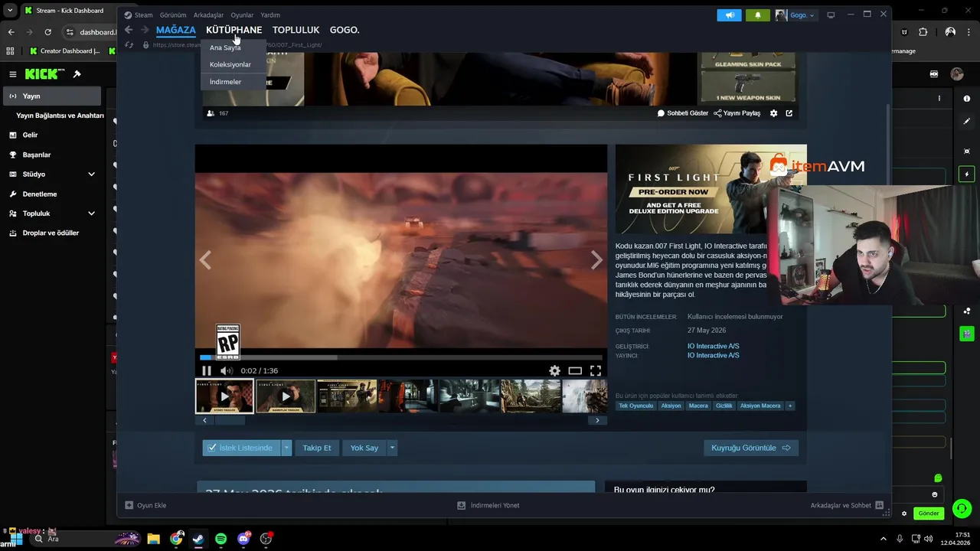Viewport: 980px width, 551px height.
Task: Open the Oyunlar menu
Action: pos(242,15)
